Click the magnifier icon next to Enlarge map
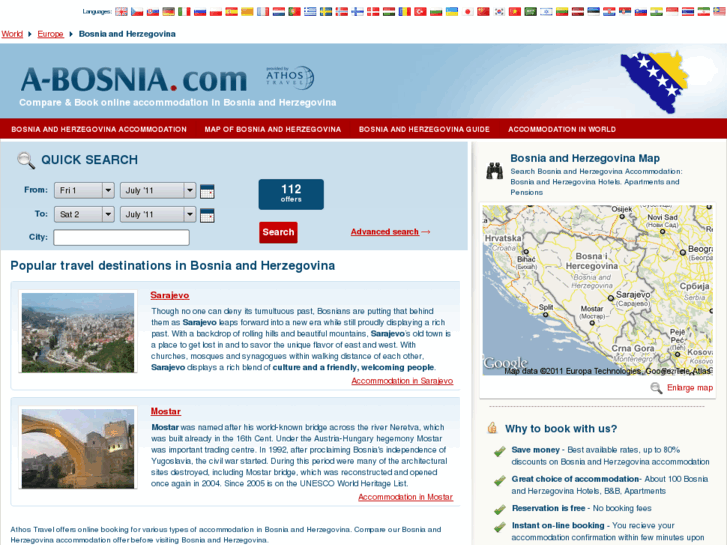This screenshot has height=545, width=727. click(x=656, y=388)
